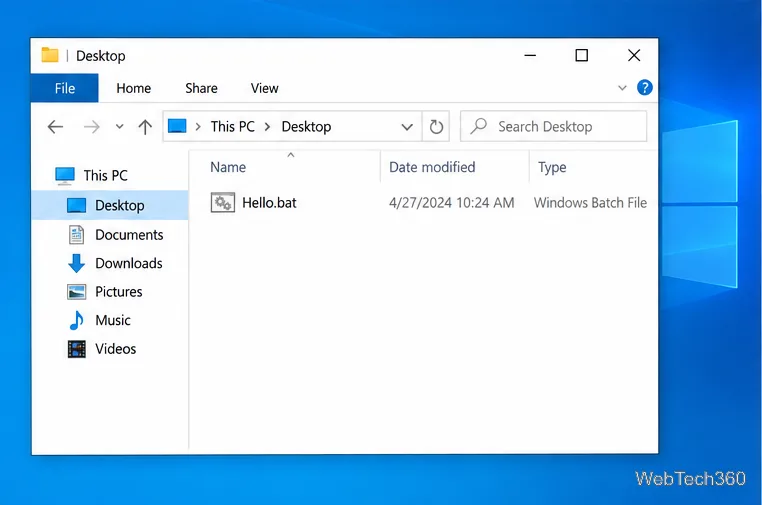Click Desktop in the address breadcrumb

306,126
